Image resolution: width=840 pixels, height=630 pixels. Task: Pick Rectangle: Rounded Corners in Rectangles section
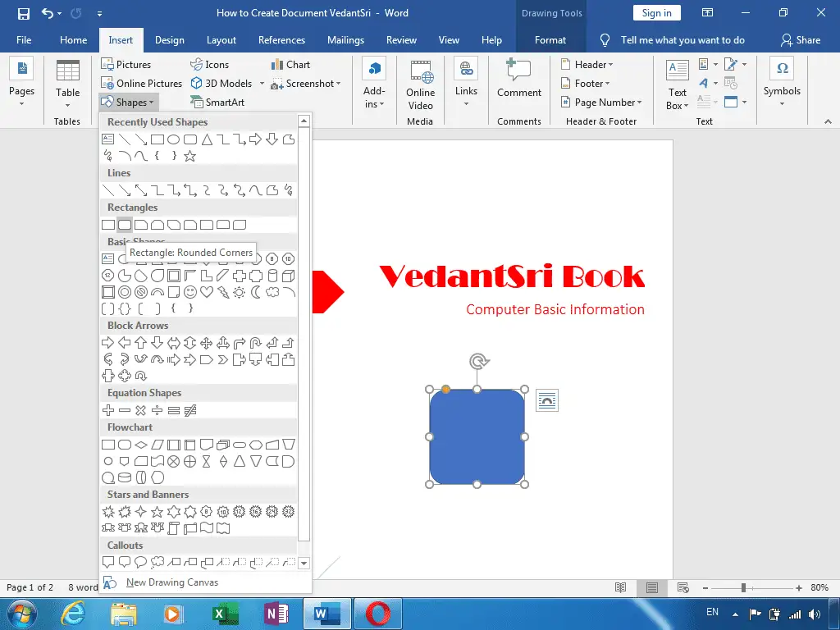pyautogui.click(x=125, y=225)
